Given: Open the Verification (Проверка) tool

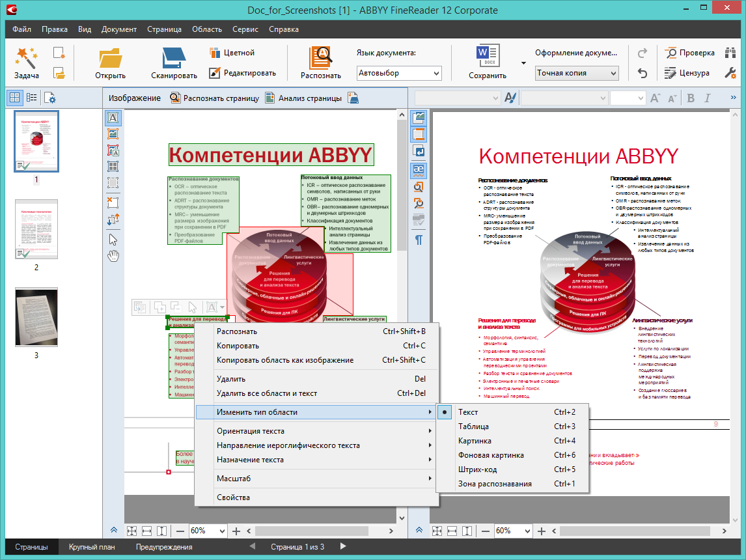Looking at the screenshot, I should [x=689, y=53].
